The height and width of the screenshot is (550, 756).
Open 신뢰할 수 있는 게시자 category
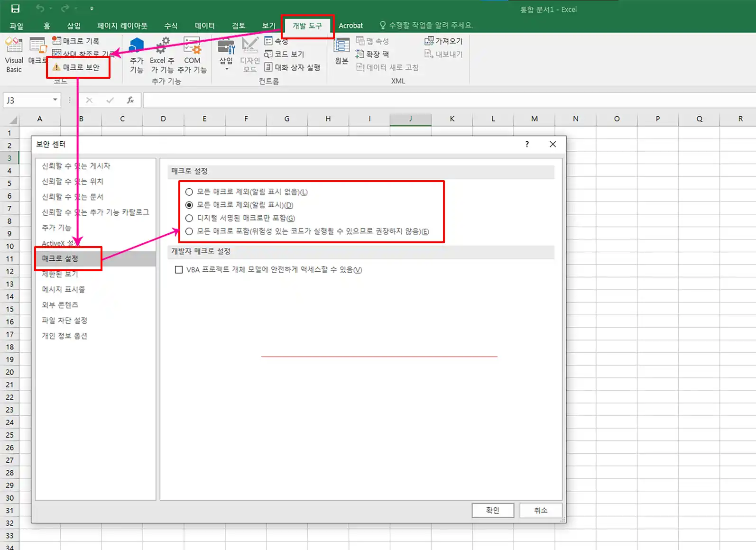(95, 166)
